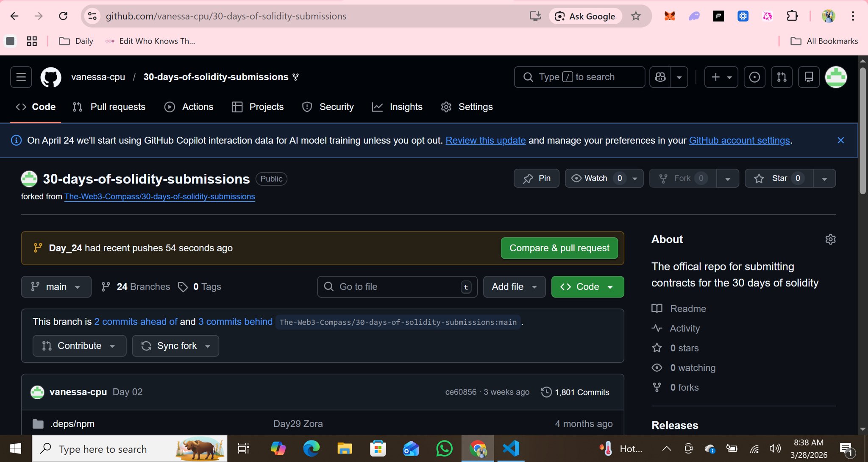This screenshot has width=868, height=462.
Task: Open the 2 commits ahead link
Action: pyautogui.click(x=136, y=322)
